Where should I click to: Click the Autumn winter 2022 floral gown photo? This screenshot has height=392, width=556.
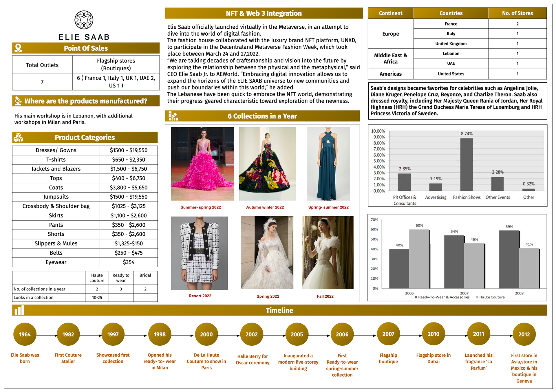267,164
